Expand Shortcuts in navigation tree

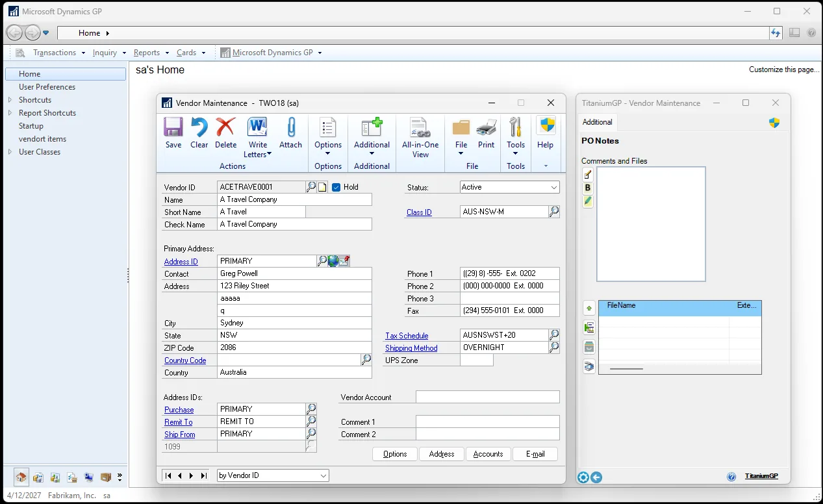10,100
